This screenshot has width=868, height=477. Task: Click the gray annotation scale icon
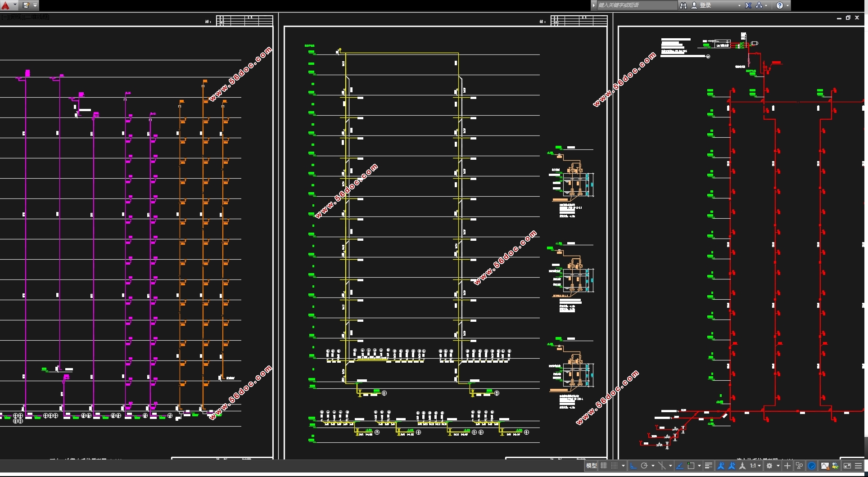tap(742, 466)
